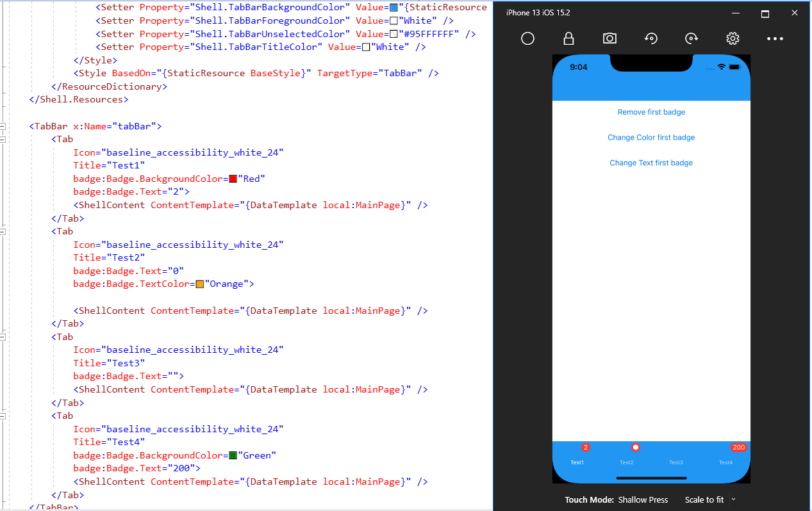Take a screenshot with the camera icon
812x511 pixels.
pos(609,38)
